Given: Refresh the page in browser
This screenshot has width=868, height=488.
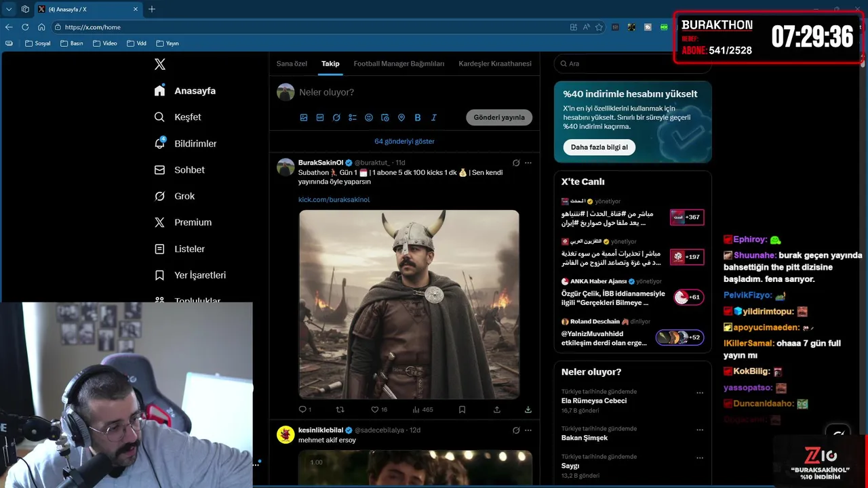Looking at the screenshot, I should click(25, 27).
